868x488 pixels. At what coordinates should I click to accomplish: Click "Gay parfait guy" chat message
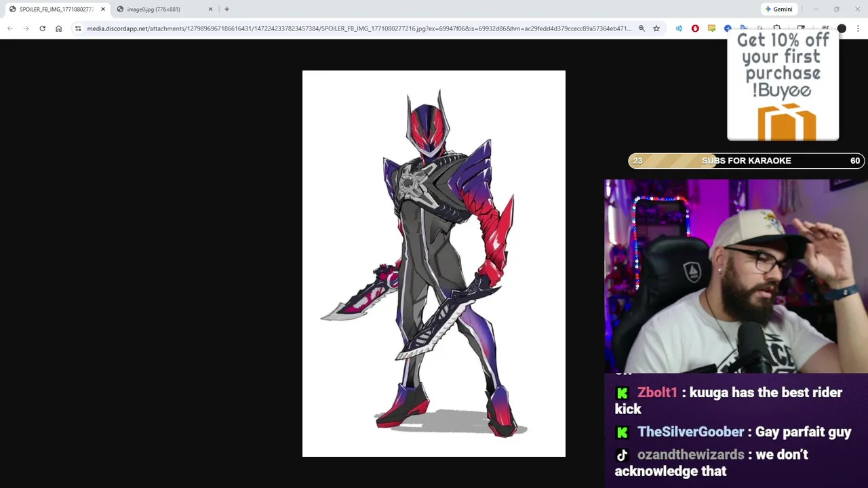[803, 432]
